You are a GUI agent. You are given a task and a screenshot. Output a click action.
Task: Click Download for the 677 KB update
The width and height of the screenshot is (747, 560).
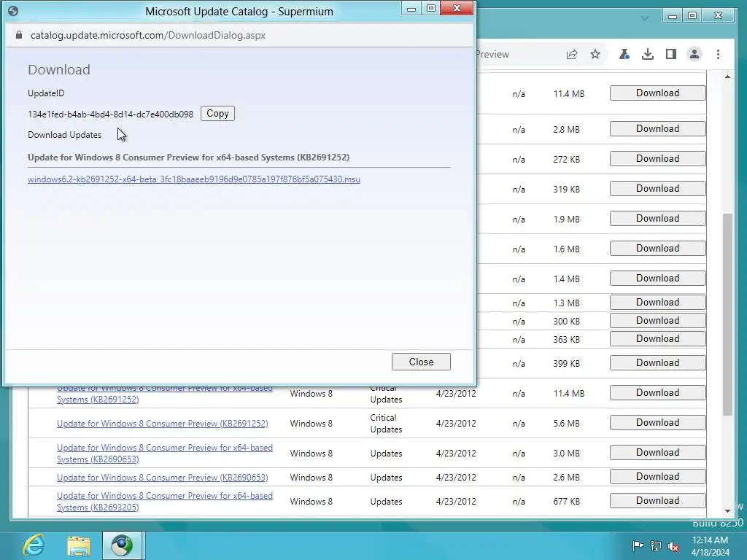coord(657,501)
